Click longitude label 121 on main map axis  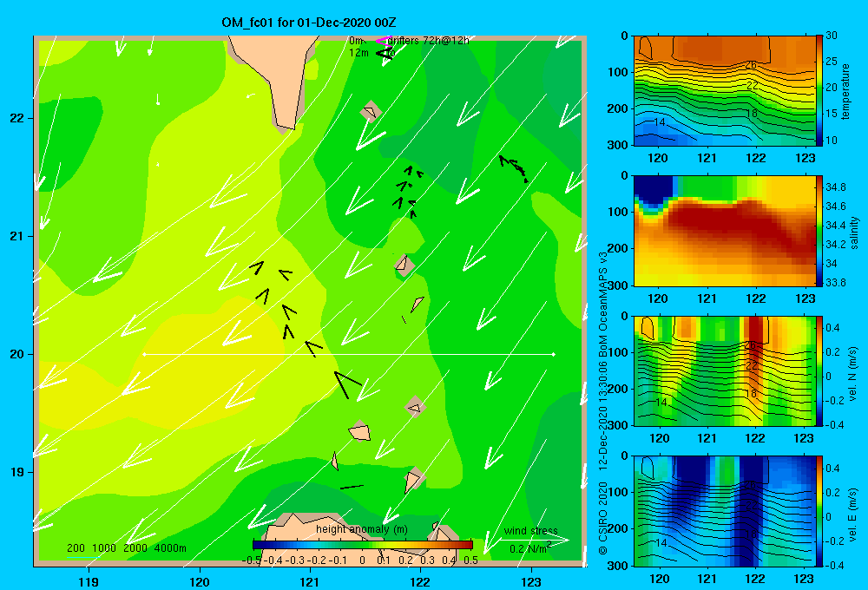(x=310, y=581)
